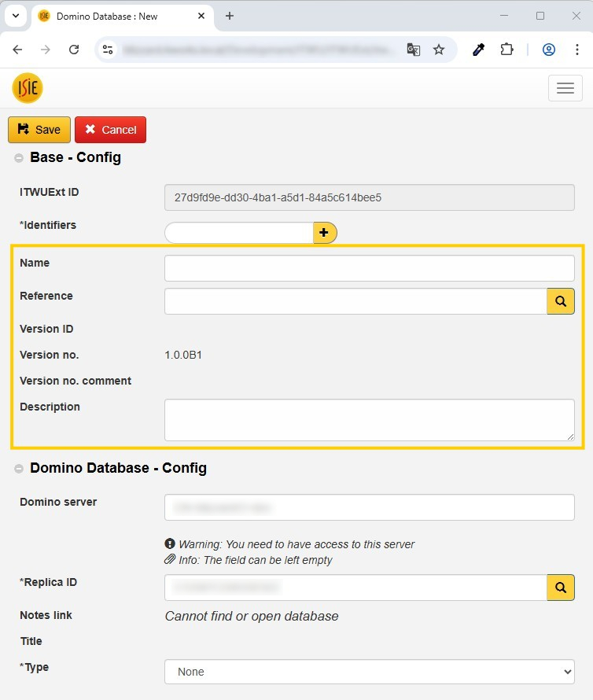
Task: View site information icon in address bar
Action: [108, 50]
